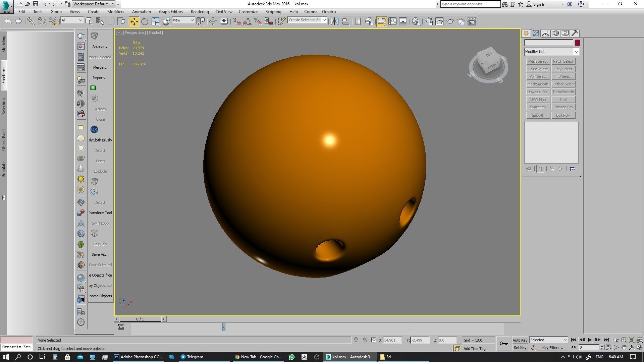The image size is (644, 362).
Task: Toggle Window/Crossing selection mode
Action: click(x=121, y=21)
